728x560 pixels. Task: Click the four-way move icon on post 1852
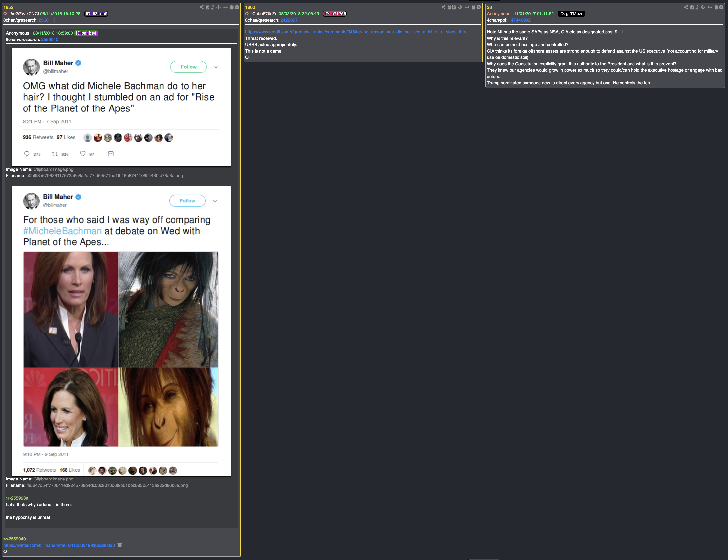[219, 7]
